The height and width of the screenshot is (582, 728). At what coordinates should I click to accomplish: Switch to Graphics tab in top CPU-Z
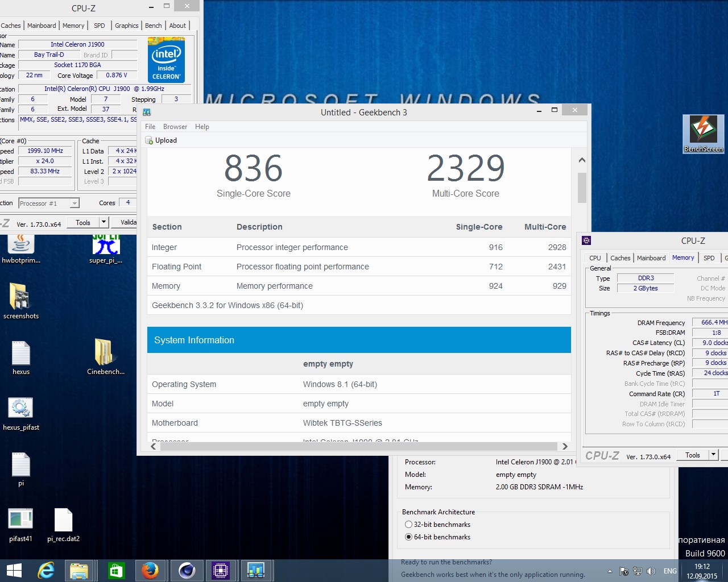pyautogui.click(x=126, y=26)
